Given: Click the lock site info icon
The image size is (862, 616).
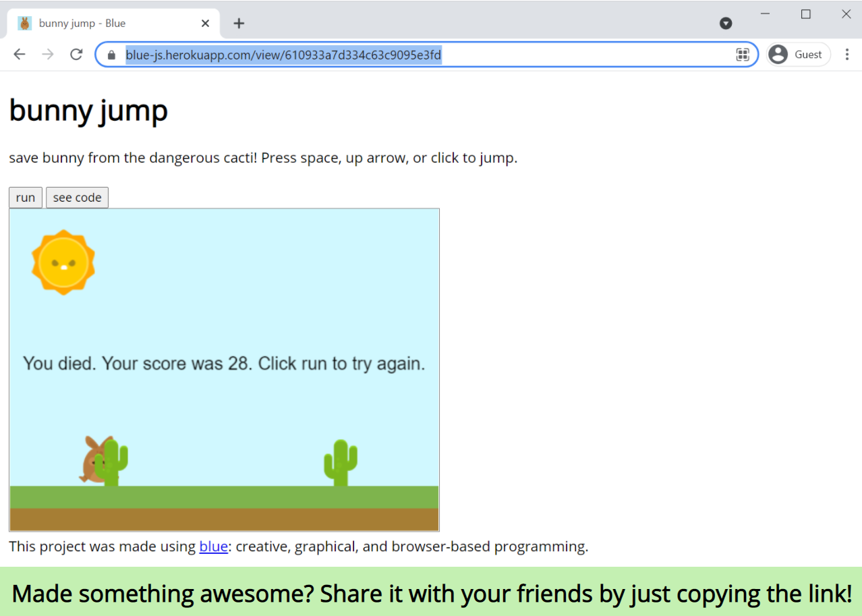Looking at the screenshot, I should [112, 55].
